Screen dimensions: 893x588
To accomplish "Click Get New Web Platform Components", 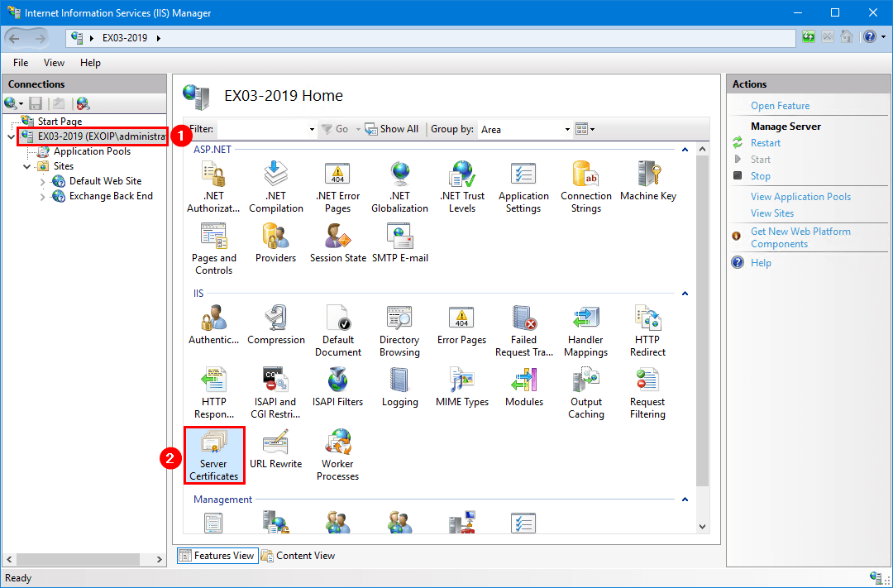I will coord(800,237).
